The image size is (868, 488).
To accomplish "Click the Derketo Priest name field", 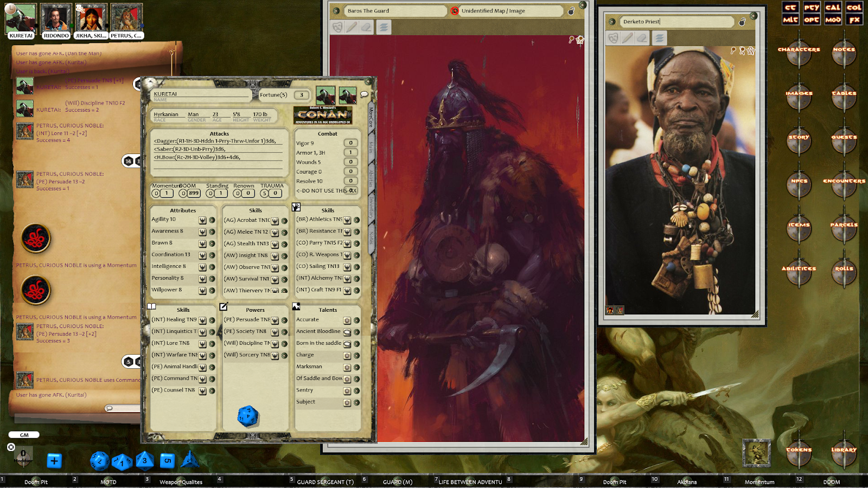I will coord(673,22).
